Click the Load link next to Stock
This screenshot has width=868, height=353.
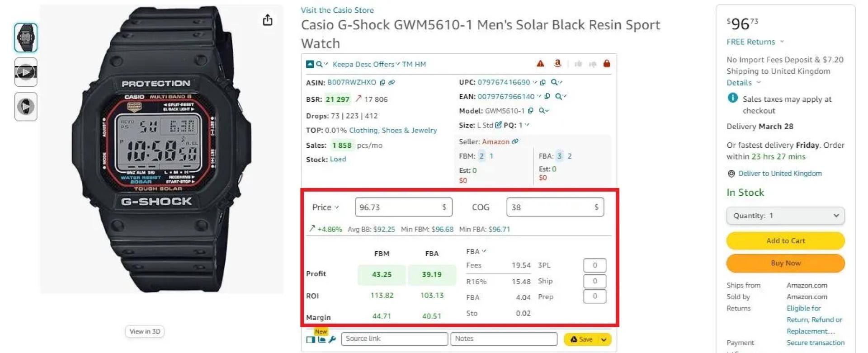pos(338,159)
